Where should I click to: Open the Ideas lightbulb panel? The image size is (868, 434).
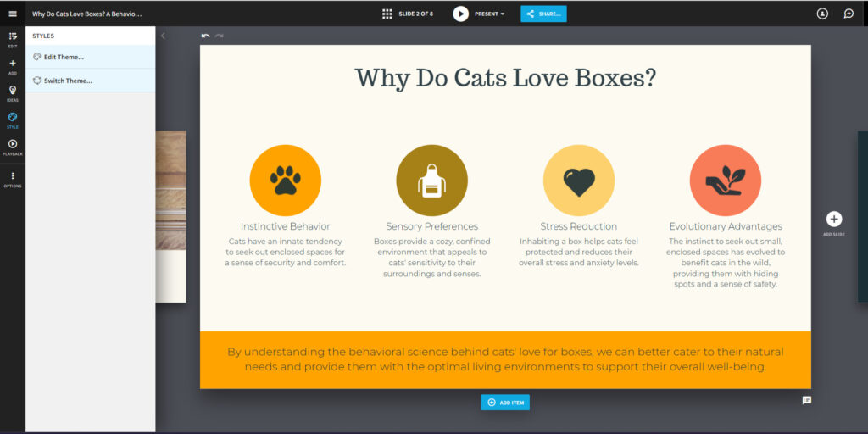[x=13, y=93]
